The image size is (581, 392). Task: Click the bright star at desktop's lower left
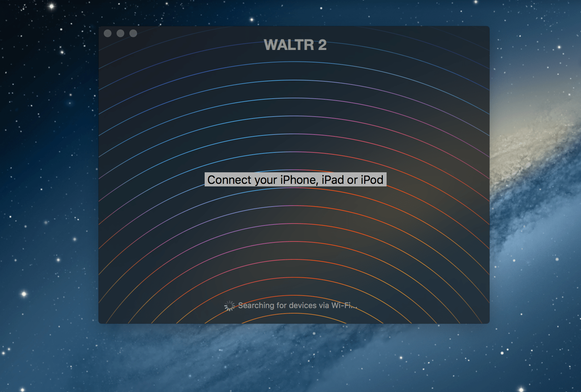24,294
